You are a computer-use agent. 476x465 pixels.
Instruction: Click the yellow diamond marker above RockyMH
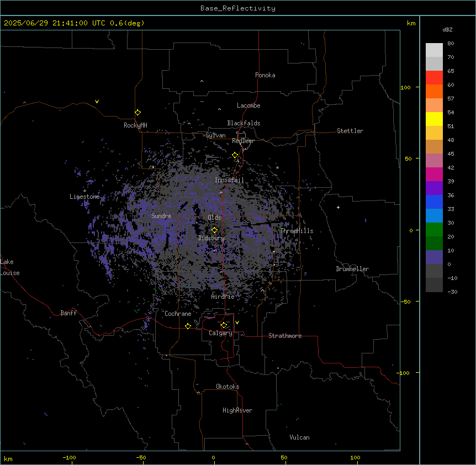(137, 112)
